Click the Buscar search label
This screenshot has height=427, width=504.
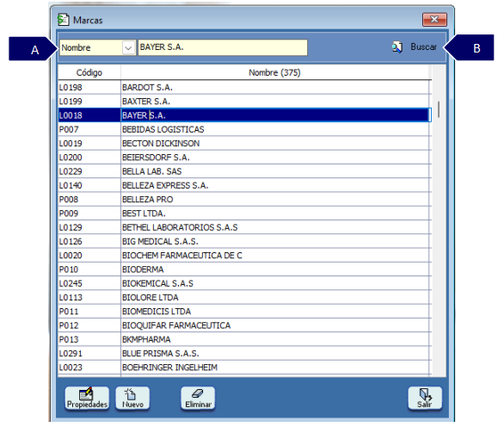tap(423, 47)
